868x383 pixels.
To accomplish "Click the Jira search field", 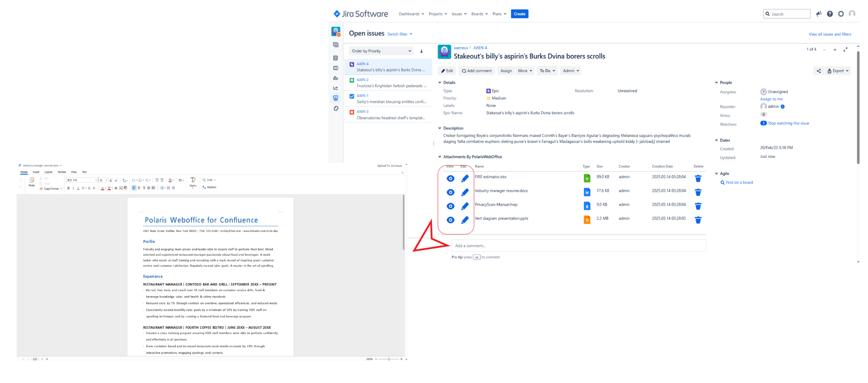I will click(x=787, y=14).
